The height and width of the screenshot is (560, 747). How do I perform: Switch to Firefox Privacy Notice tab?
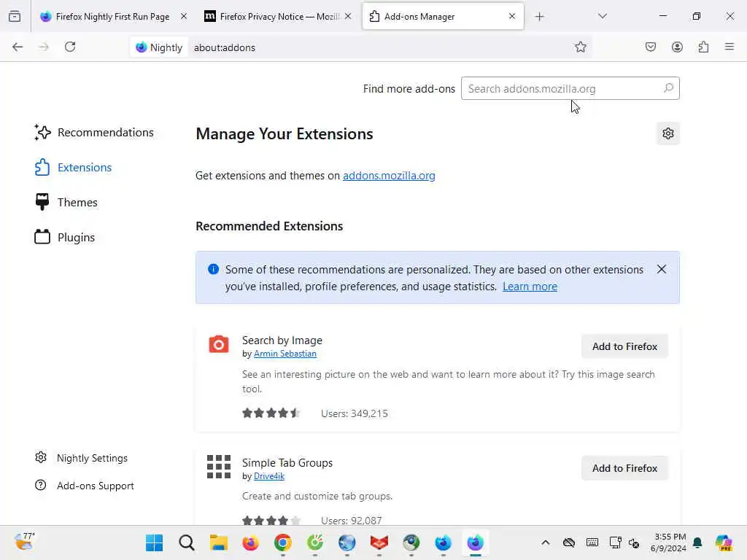279,17
